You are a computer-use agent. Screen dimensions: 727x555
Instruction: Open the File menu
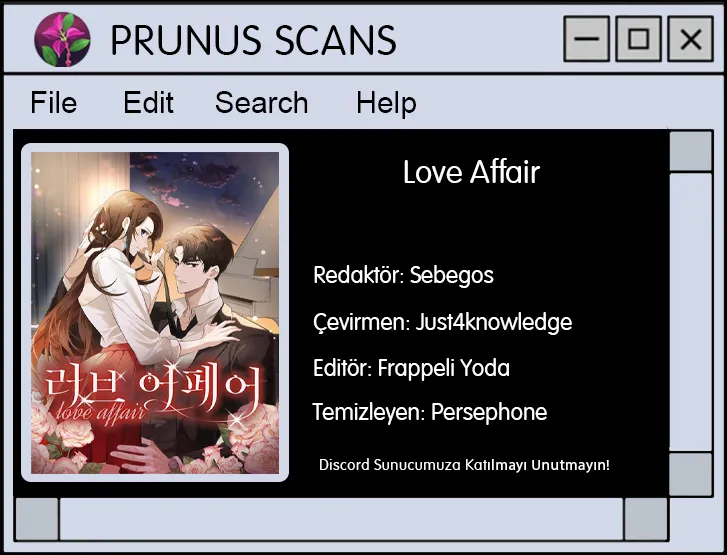(x=54, y=102)
